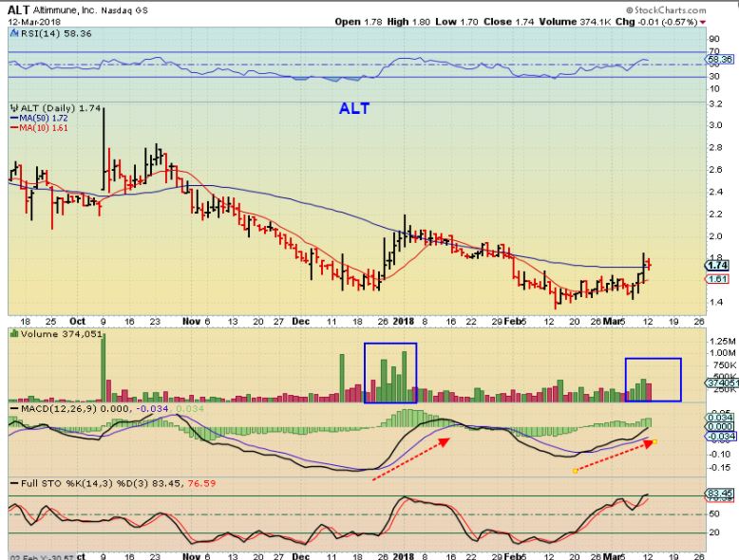Click the StockCharts.com copyright text
This screenshot has height=560, width=739.
click(x=666, y=9)
